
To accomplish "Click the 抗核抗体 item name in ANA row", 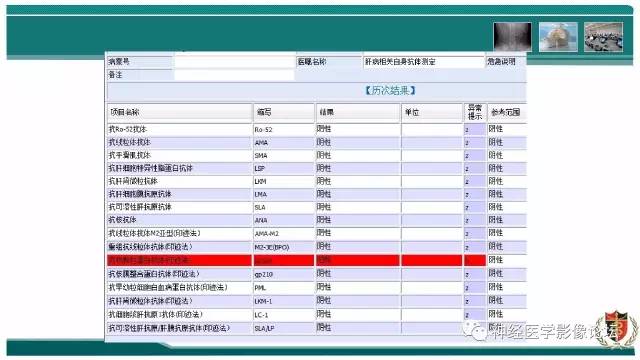I will click(122, 220).
